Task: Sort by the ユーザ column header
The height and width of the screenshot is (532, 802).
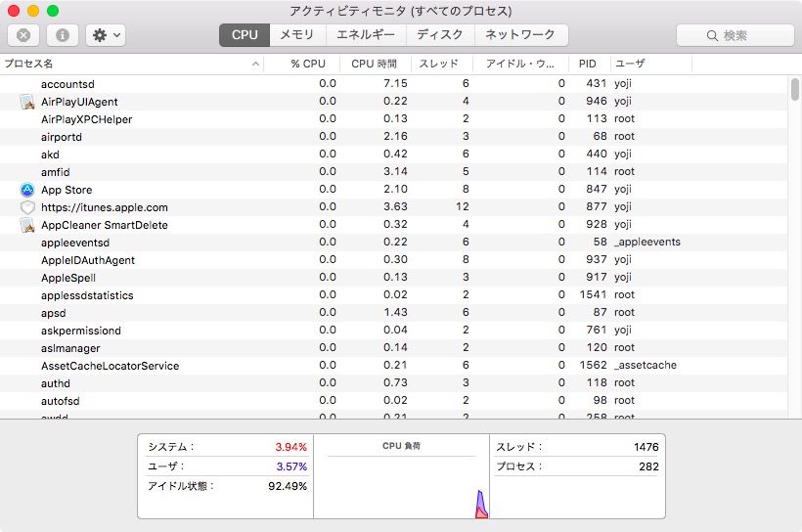Action: 651,64
